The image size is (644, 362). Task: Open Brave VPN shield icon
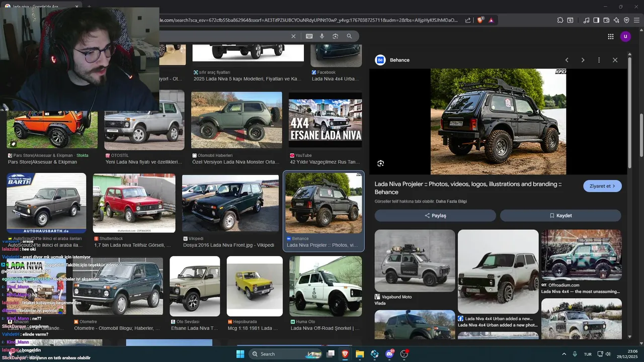coord(626,20)
